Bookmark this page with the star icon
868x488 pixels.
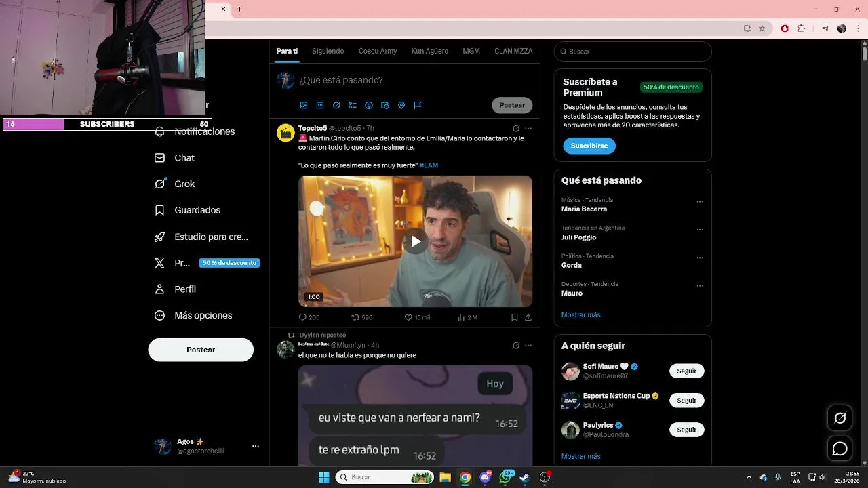(762, 28)
